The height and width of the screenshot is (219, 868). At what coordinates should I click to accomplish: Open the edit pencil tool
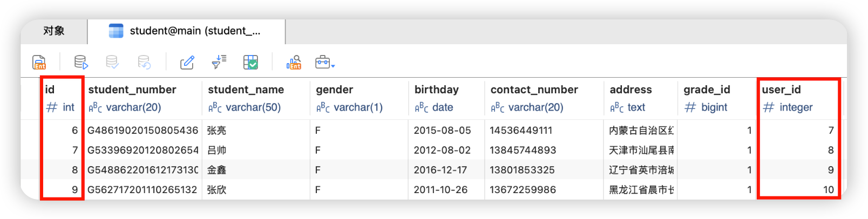(x=187, y=63)
